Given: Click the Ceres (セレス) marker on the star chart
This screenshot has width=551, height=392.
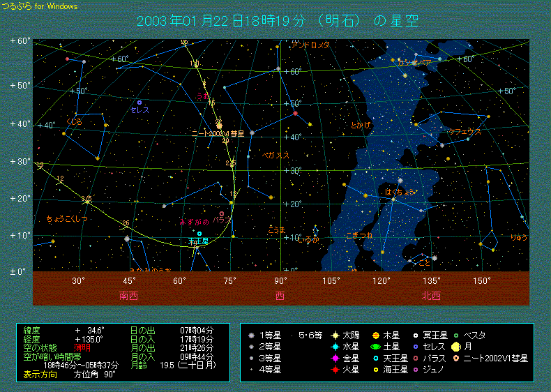Looking at the screenshot, I should coord(139,103).
